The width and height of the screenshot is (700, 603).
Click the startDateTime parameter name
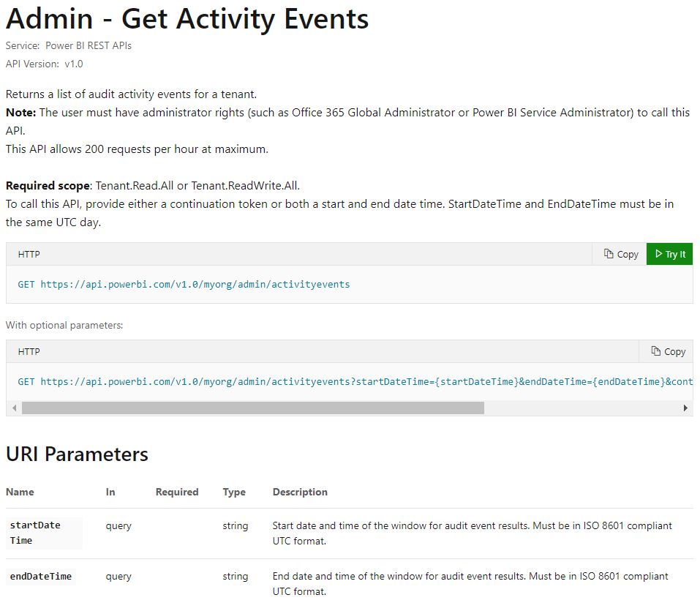pyautogui.click(x=35, y=532)
